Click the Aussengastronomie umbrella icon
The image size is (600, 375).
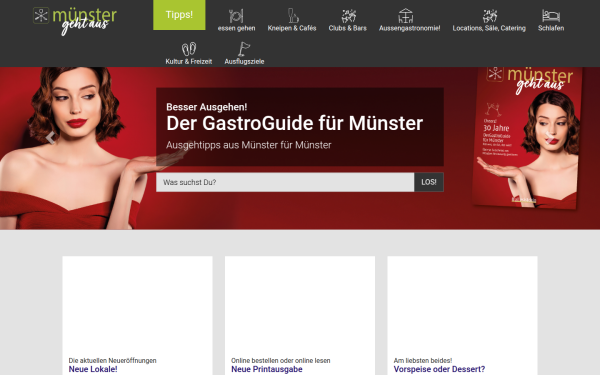[406, 16]
